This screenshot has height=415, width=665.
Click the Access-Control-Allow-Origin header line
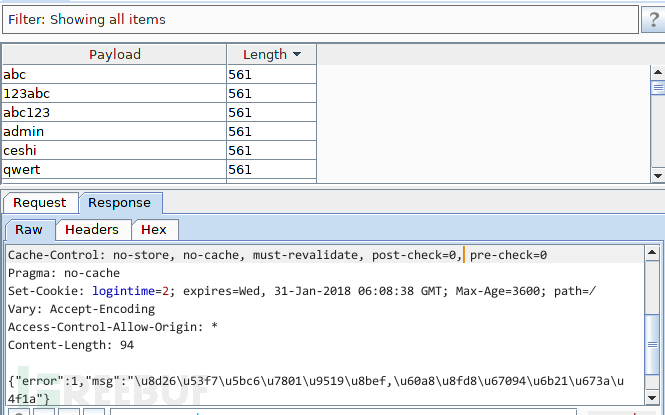click(113, 327)
